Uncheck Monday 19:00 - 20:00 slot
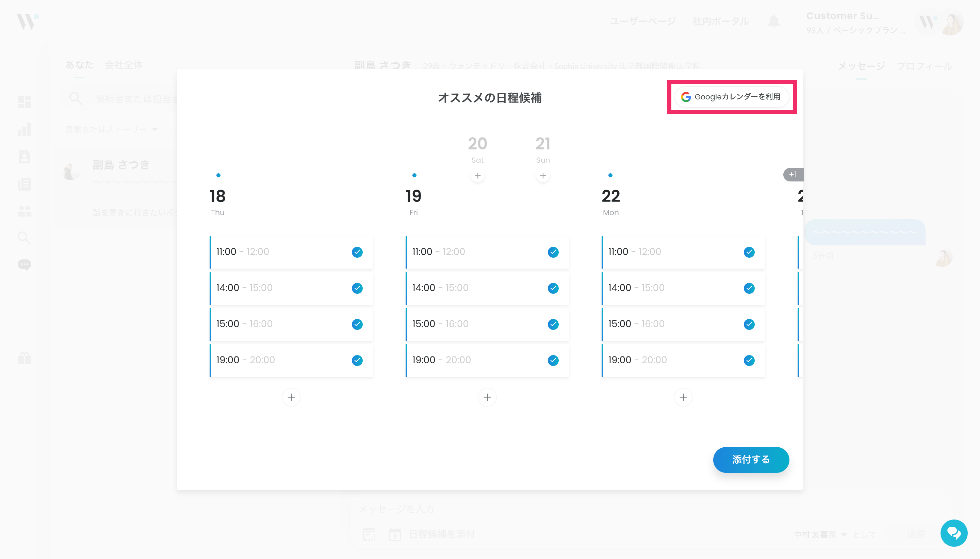 click(x=749, y=361)
